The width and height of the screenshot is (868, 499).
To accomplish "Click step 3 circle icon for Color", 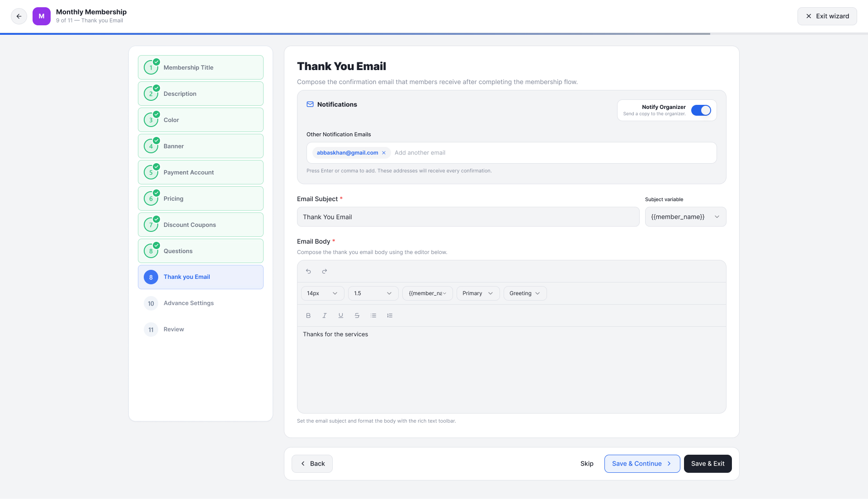I will 151,120.
